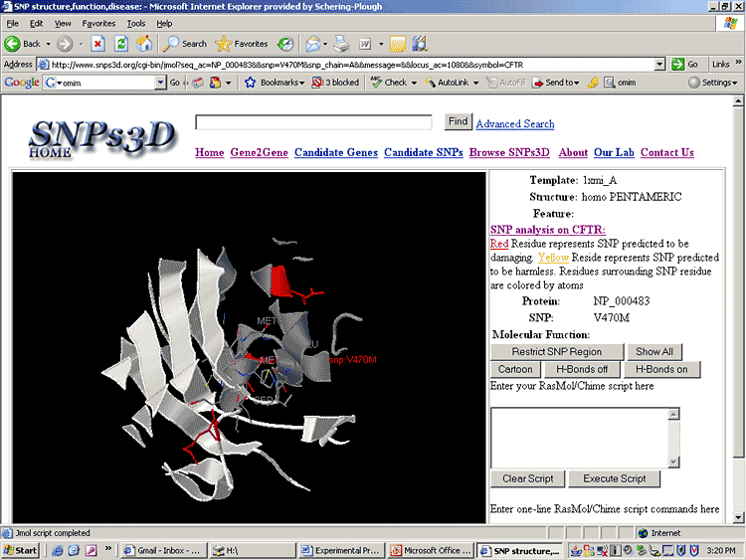Open the Favorites menu
Image resolution: width=746 pixels, height=560 pixels.
pyautogui.click(x=98, y=23)
